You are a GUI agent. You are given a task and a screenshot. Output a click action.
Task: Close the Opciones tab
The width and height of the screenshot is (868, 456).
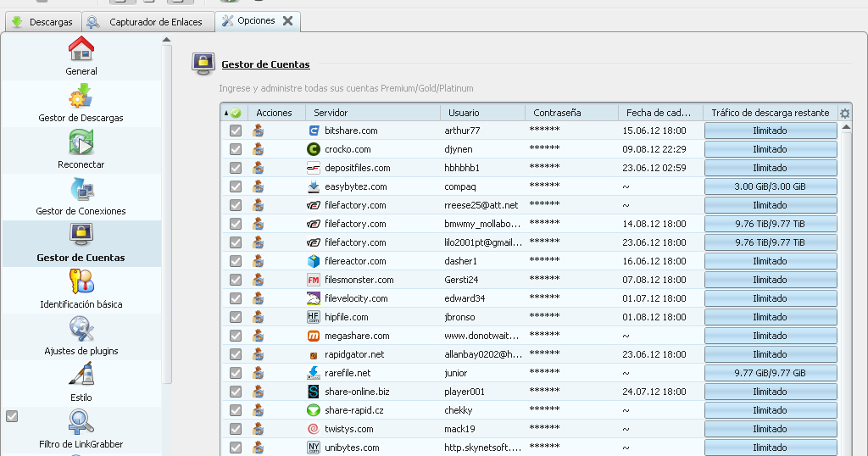[x=288, y=21]
